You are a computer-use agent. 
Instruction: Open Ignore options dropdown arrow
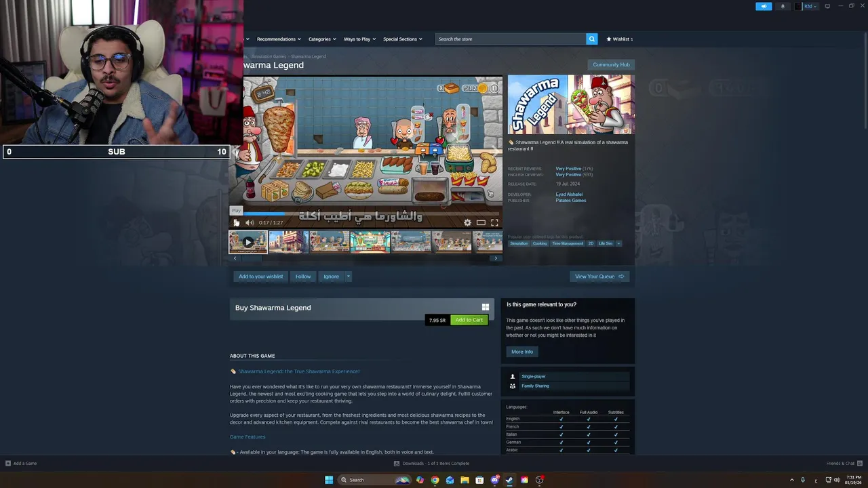348,277
